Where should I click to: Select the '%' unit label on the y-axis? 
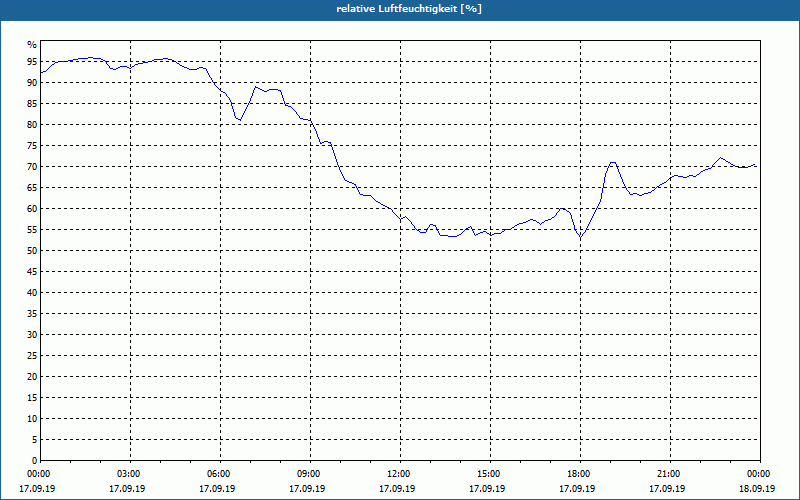coord(32,45)
